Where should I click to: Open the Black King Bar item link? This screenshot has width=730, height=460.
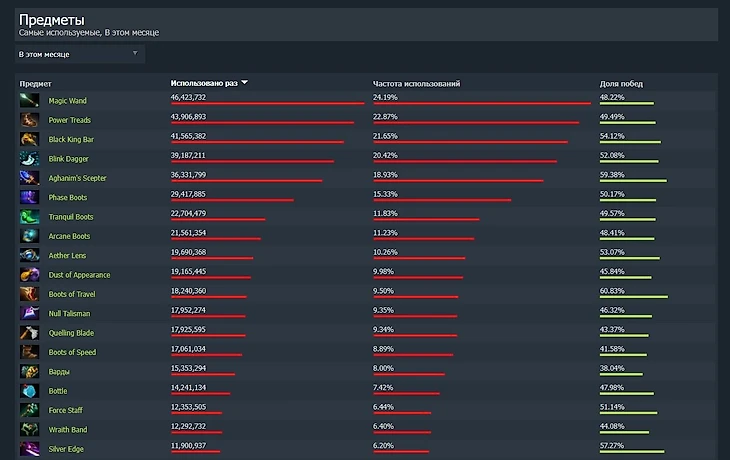(x=71, y=139)
